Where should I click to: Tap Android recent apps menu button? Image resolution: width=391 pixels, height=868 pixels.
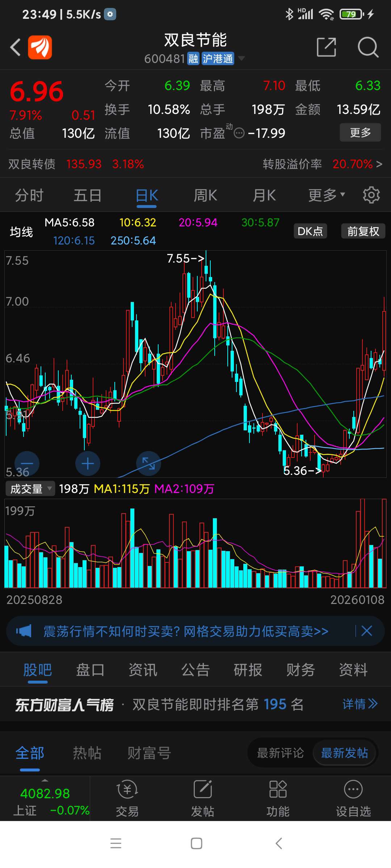[116, 843]
